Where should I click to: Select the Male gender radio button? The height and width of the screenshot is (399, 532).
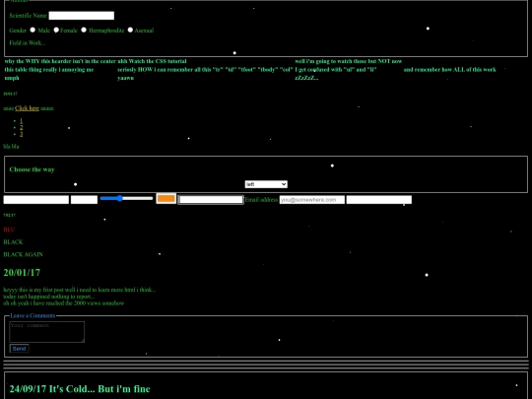tap(33, 30)
